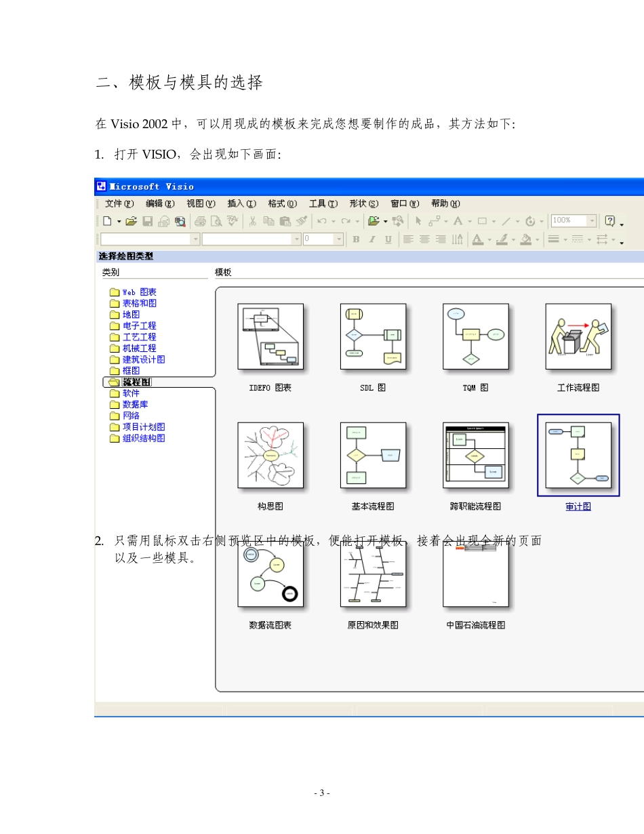Image resolution: width=644 pixels, height=834 pixels.
Task: Open the font size dropdown arrow
Action: (x=339, y=239)
